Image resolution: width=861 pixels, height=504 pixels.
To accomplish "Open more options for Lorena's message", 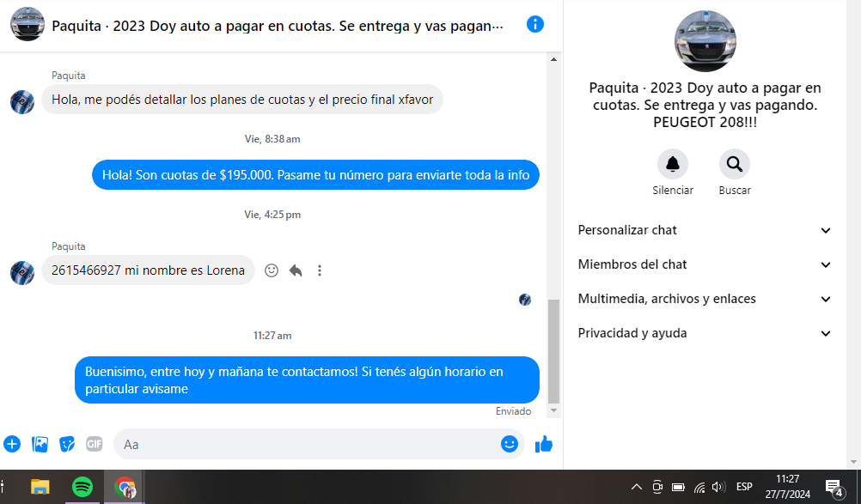I will pos(320,270).
